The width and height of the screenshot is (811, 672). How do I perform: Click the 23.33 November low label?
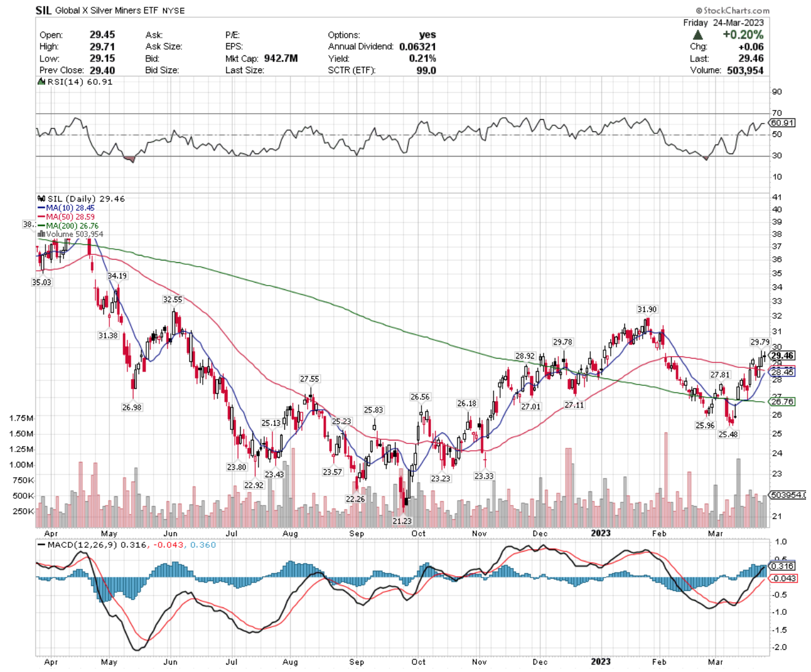pyautogui.click(x=484, y=476)
